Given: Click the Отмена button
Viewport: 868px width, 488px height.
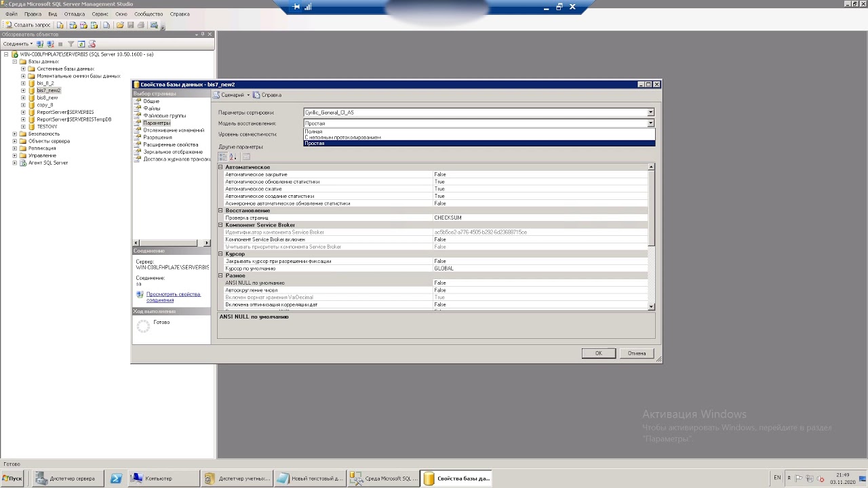Looking at the screenshot, I should (x=637, y=353).
